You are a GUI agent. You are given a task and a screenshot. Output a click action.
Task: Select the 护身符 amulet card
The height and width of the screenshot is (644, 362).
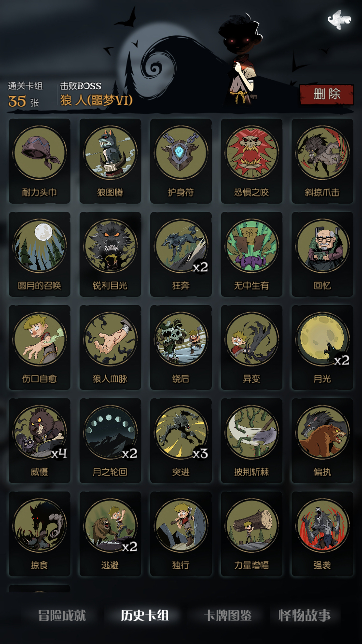181,161
